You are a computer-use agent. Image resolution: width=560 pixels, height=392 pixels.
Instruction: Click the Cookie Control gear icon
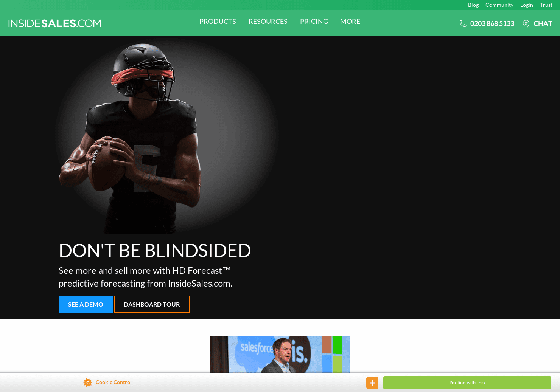(x=88, y=383)
